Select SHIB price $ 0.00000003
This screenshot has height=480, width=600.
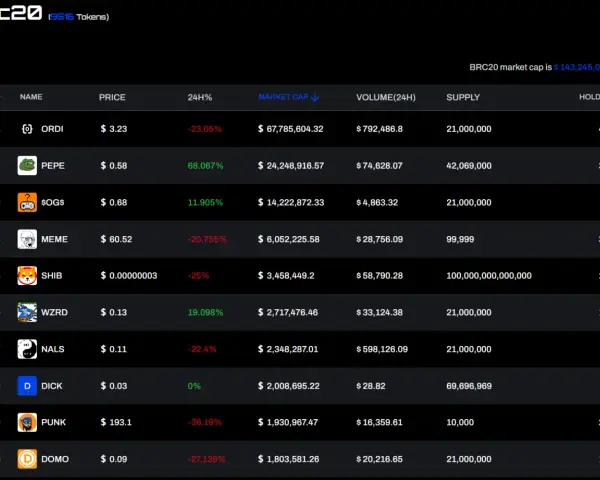tap(129, 276)
